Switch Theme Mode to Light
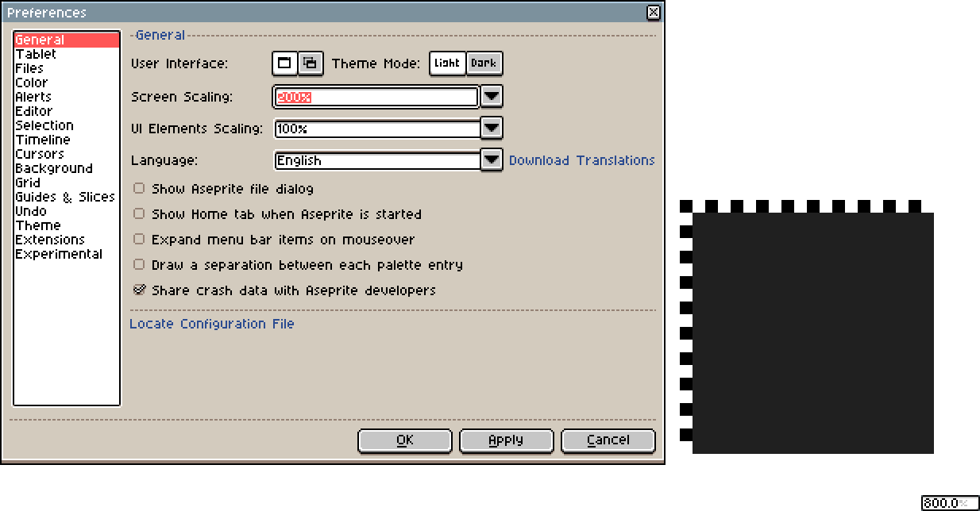The width and height of the screenshot is (980, 511). [447, 63]
